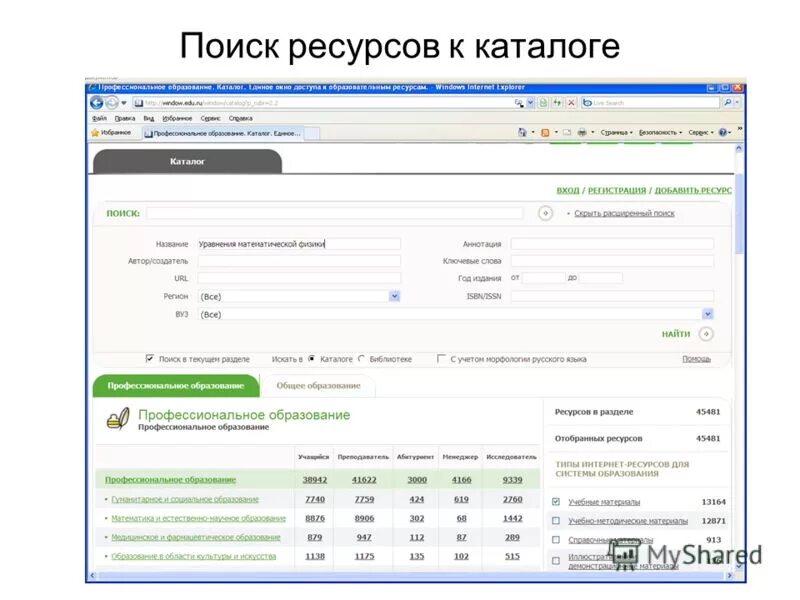This screenshot has height=600, width=800.
Task: Open the Помощь link
Action: coord(697,356)
